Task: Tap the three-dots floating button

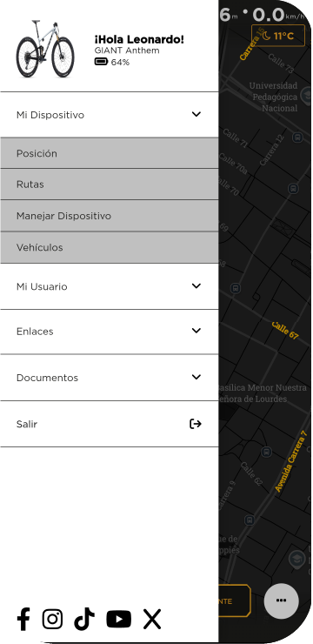Action: (281, 600)
